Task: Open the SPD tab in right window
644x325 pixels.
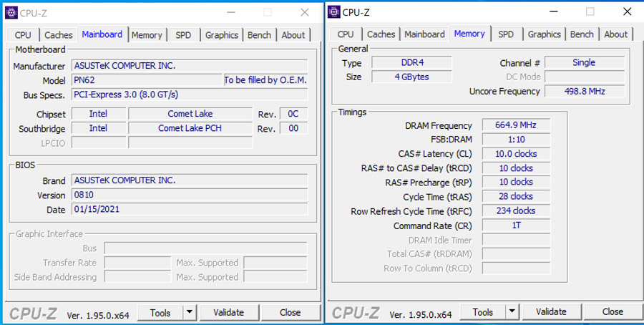Action: tap(506, 34)
